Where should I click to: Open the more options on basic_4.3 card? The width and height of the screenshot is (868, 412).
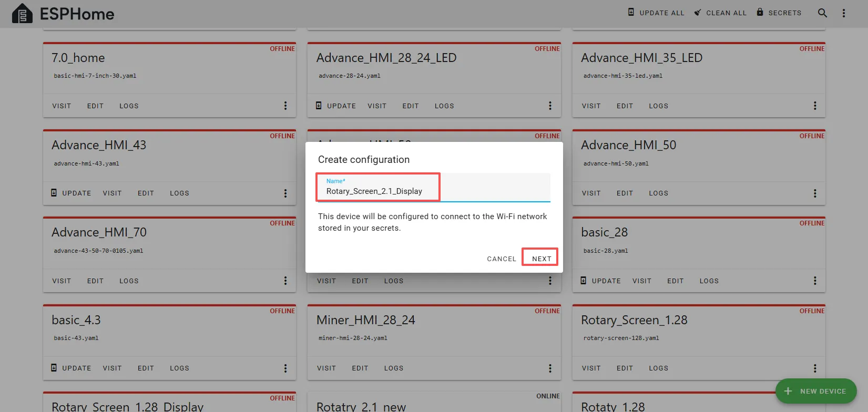pyautogui.click(x=285, y=368)
